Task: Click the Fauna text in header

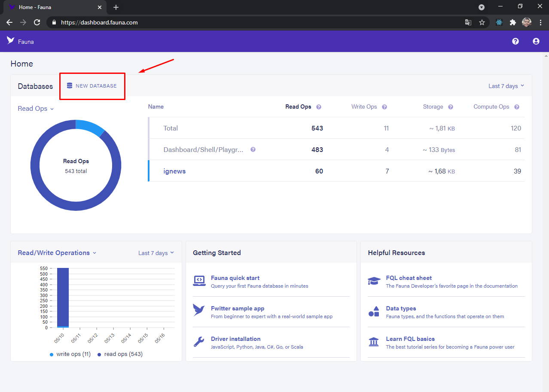Action: [x=26, y=42]
